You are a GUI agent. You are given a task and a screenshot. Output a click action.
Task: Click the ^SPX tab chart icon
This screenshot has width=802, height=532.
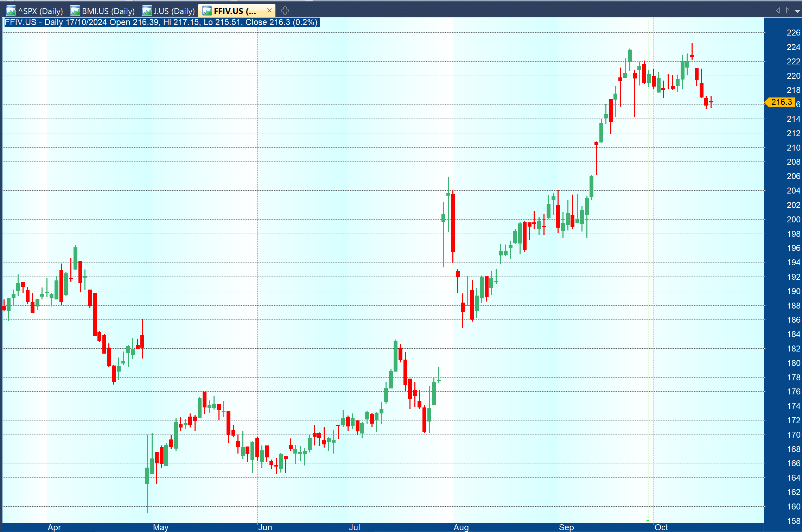tap(11, 11)
